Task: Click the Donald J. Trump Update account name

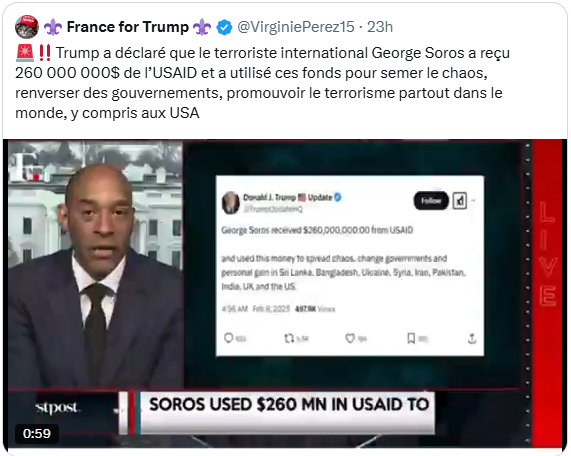Action: click(x=288, y=197)
